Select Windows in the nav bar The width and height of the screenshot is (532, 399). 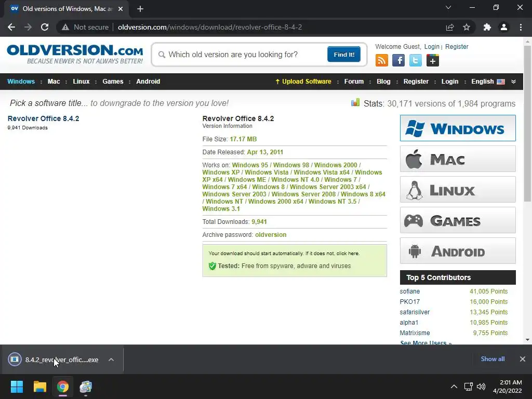[x=21, y=82]
